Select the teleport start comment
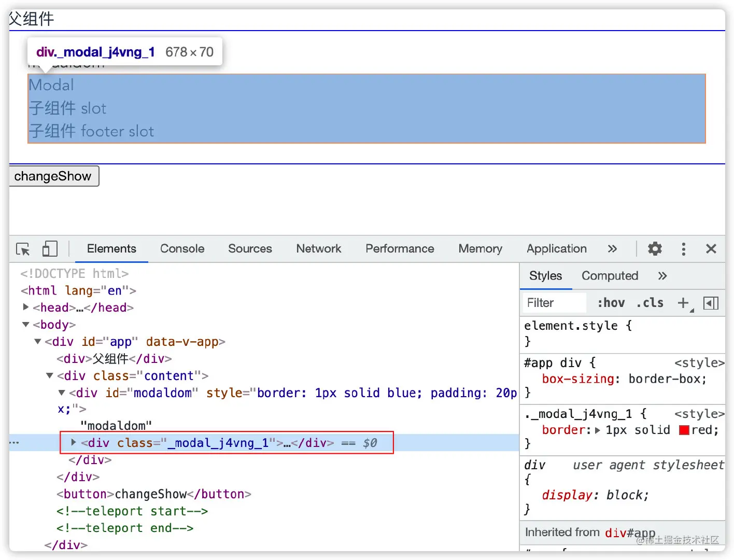The height and width of the screenshot is (560, 734). (132, 511)
